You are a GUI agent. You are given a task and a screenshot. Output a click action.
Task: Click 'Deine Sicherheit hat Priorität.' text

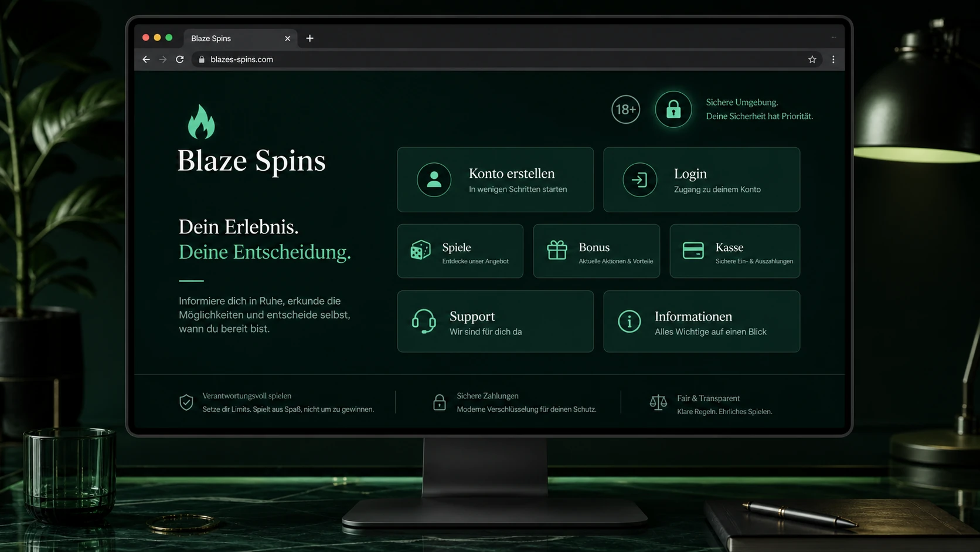(760, 116)
